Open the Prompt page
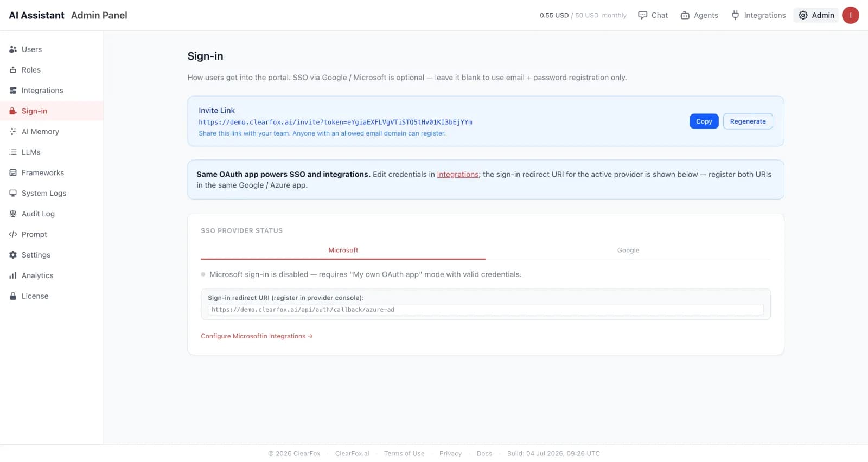The width and height of the screenshot is (868, 462). coord(52,235)
